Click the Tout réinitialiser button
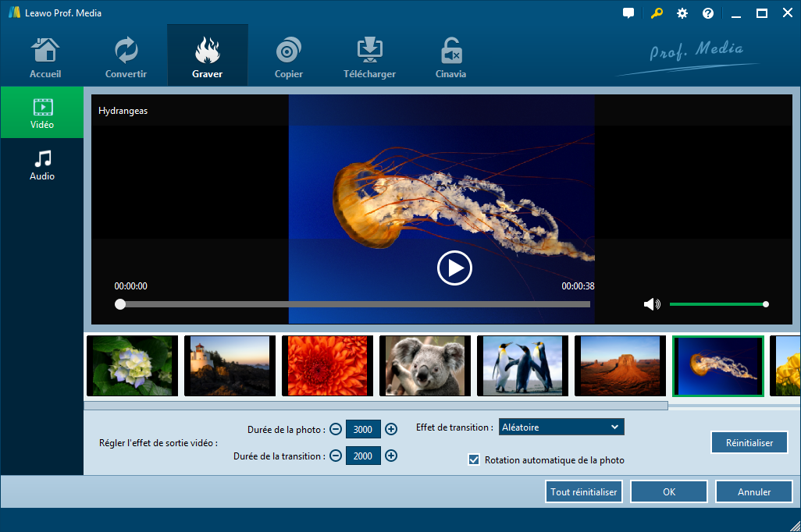The image size is (801, 532). point(584,491)
